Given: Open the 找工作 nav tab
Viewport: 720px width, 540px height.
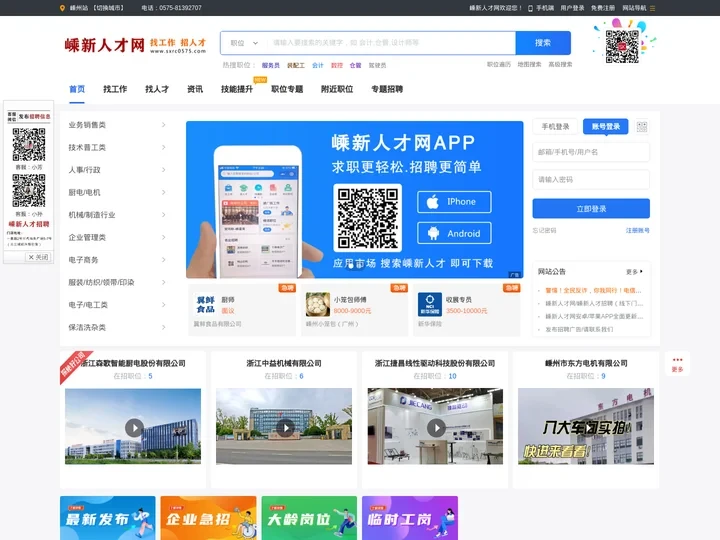Looking at the screenshot, I should coord(115,89).
